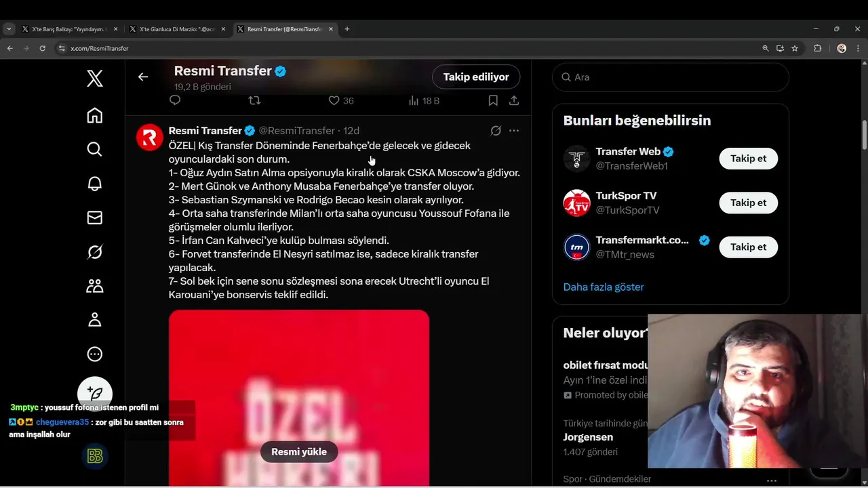This screenshot has height=488, width=868.
Task: Open a new browser tab
Action: click(x=347, y=29)
